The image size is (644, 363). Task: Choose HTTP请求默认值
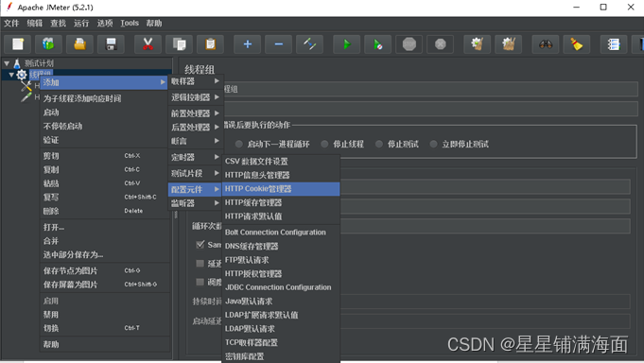pyautogui.click(x=281, y=216)
